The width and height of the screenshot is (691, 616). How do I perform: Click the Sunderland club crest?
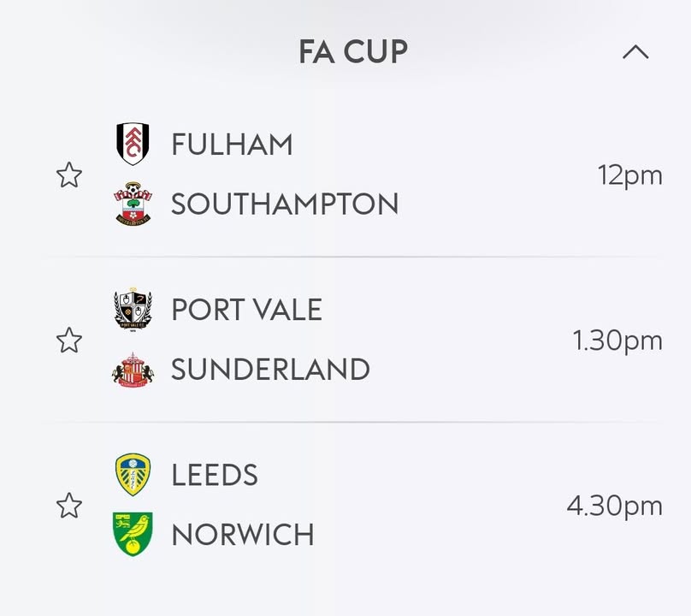(x=133, y=370)
